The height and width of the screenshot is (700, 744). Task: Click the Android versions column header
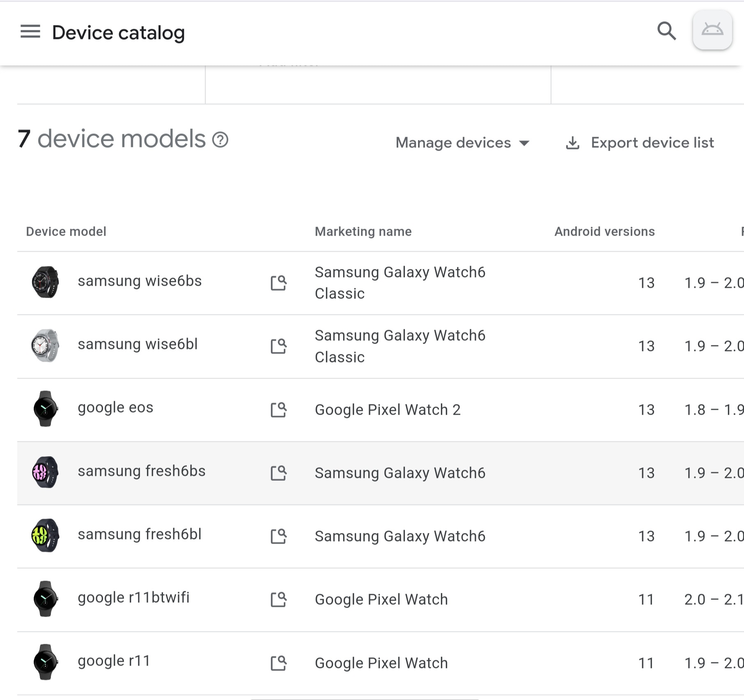point(604,232)
